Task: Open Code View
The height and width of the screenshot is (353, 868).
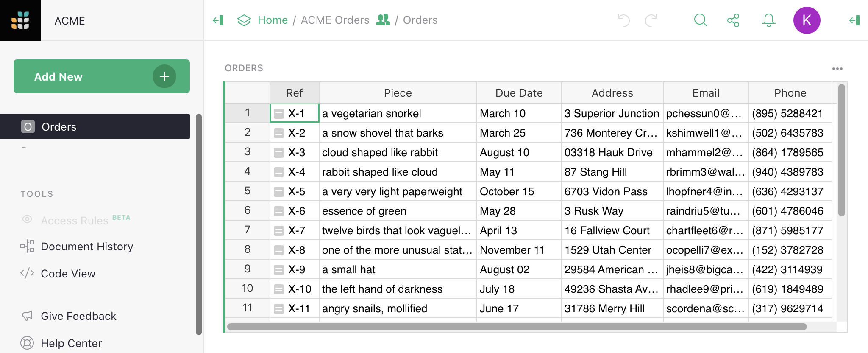Action: point(68,274)
